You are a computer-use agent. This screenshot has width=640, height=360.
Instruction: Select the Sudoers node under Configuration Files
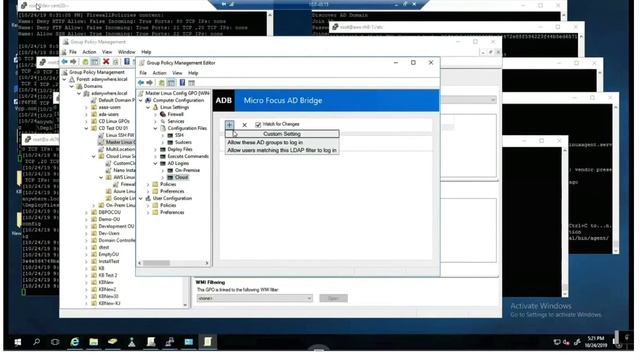pyautogui.click(x=183, y=142)
